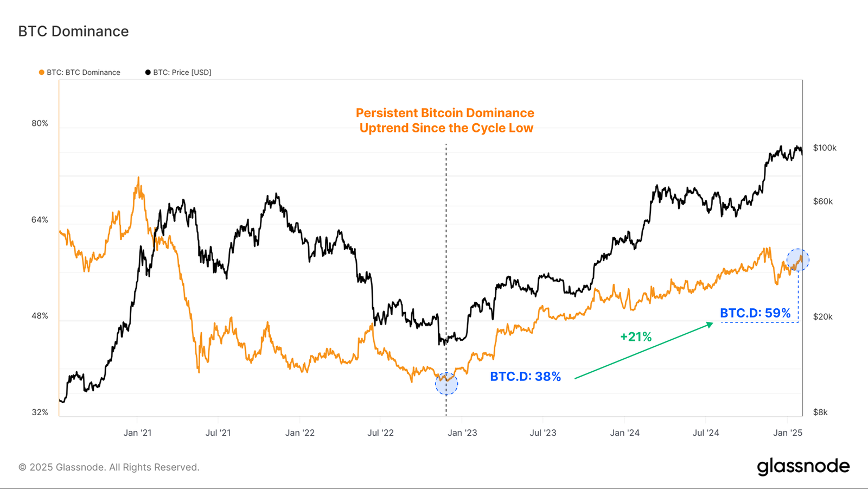Click the Jan '23 x-axis label
This screenshot has height=489, width=868.
462,433
